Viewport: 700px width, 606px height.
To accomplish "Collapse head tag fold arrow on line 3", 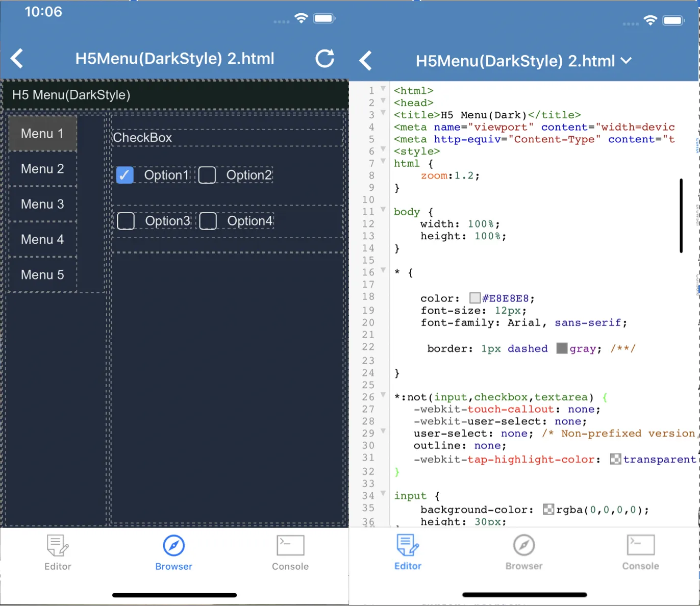I will tap(383, 113).
